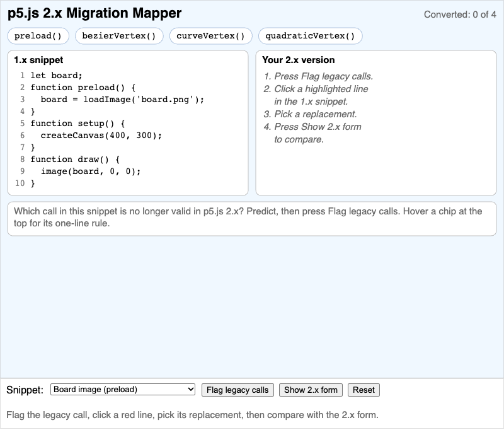Click '1. Press Flag legacy calls.' instruction
Image resolution: width=504 pixels, height=430 pixels.
pyautogui.click(x=318, y=76)
